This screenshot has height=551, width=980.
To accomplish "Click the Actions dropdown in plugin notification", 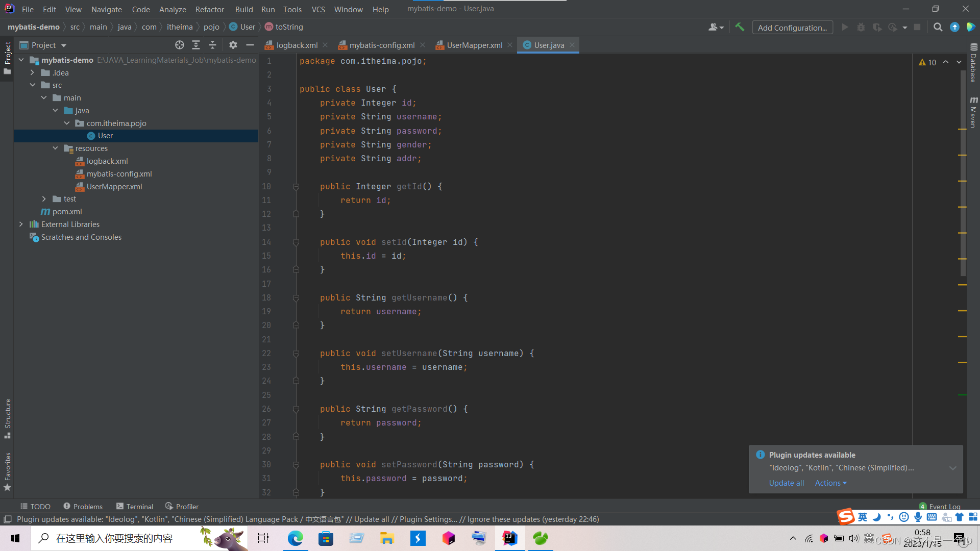I will tap(830, 482).
